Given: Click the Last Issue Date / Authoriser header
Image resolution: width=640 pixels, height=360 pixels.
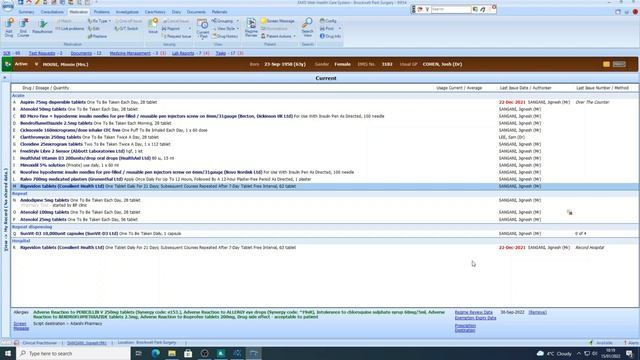Looking at the screenshot, I should [x=525, y=88].
